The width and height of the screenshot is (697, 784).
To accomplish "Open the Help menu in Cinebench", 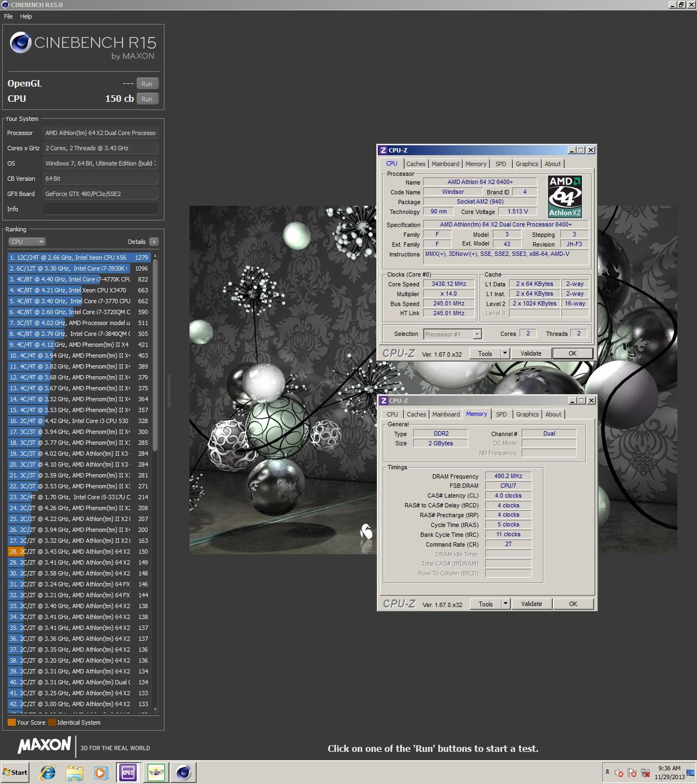I will click(x=26, y=16).
